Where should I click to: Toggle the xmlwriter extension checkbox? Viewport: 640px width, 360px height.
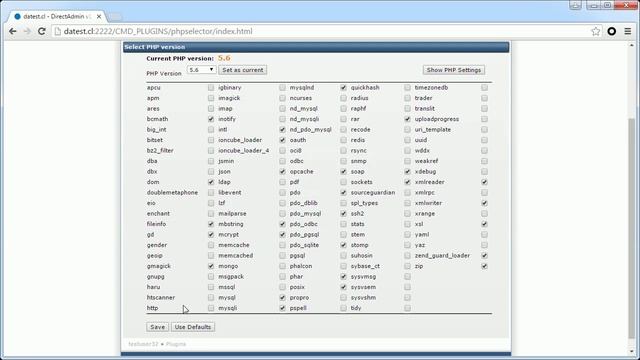pos(484,203)
